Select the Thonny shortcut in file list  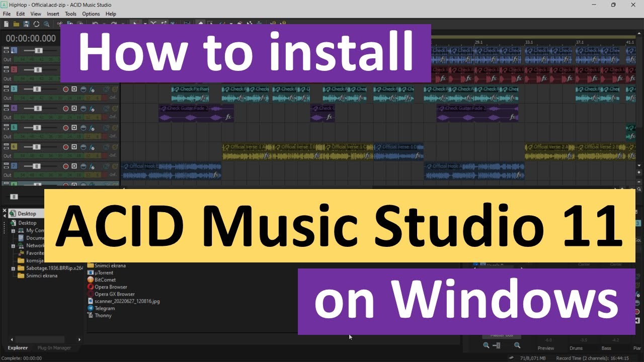[x=100, y=315]
